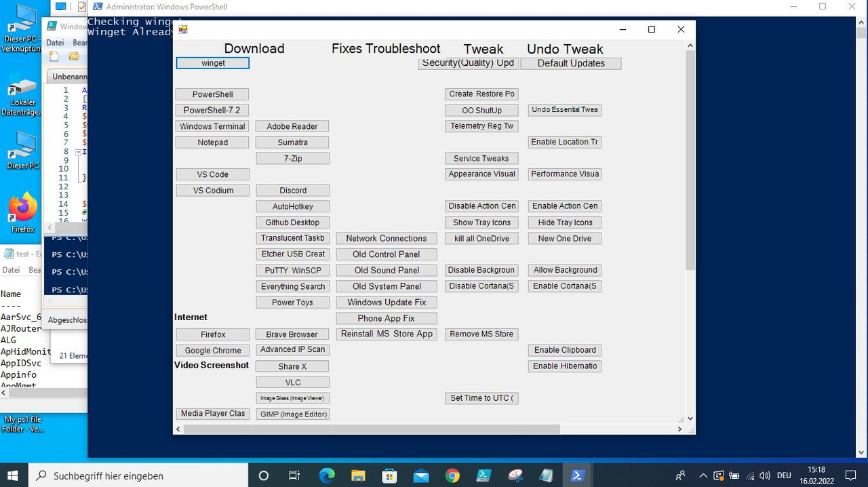Click the PowerShell icon in title bar
Viewport: 868px width, 487px height.
coord(98,7)
